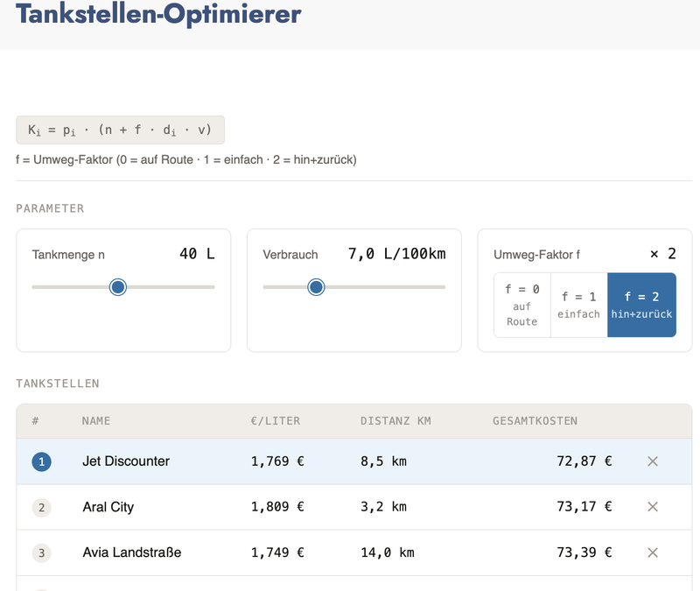The width and height of the screenshot is (700, 591).
Task: Click the Tankmenge n slider handle
Action: point(118,287)
